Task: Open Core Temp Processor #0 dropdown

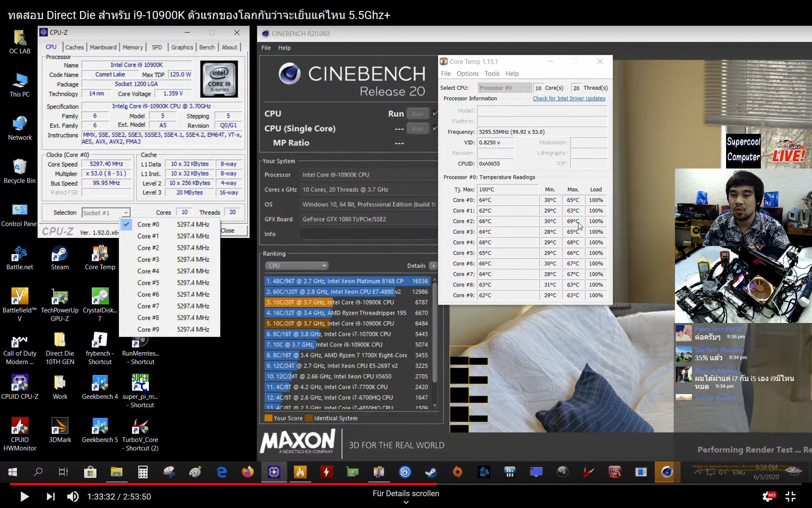Action: click(504, 88)
